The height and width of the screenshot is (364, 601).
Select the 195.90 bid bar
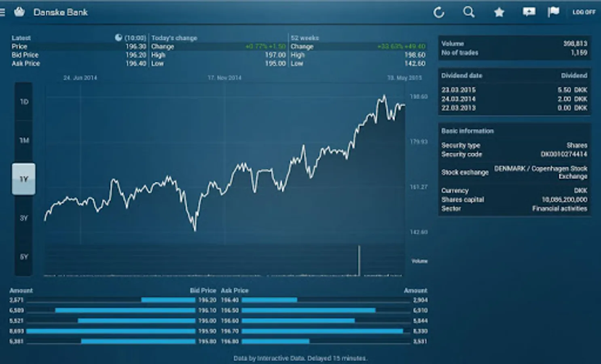[x=111, y=331]
